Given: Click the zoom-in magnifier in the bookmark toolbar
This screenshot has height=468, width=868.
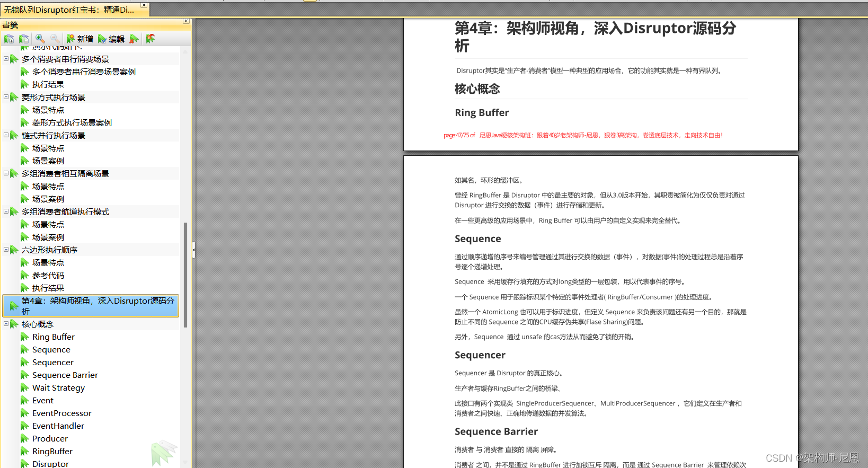Looking at the screenshot, I should coord(40,39).
